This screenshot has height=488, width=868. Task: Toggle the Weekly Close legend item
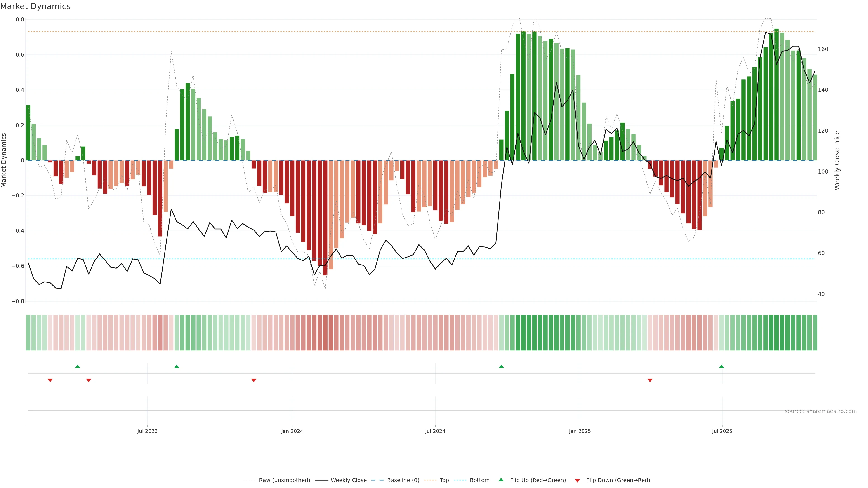coord(348,480)
